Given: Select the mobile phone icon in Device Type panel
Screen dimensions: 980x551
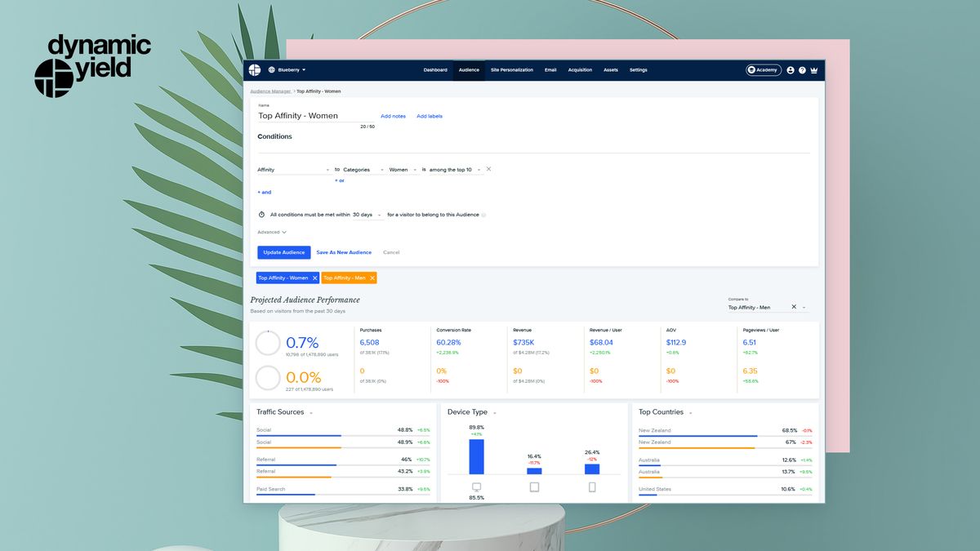Looking at the screenshot, I should tap(591, 487).
